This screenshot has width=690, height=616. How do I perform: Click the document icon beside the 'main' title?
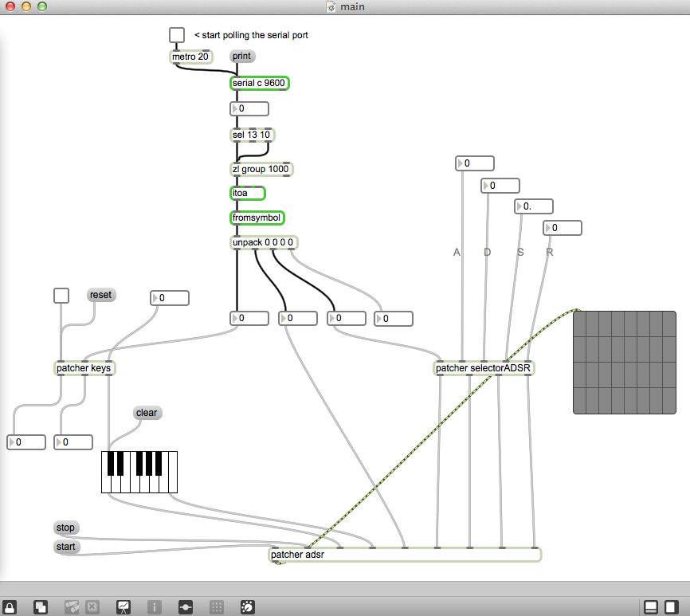pyautogui.click(x=331, y=6)
